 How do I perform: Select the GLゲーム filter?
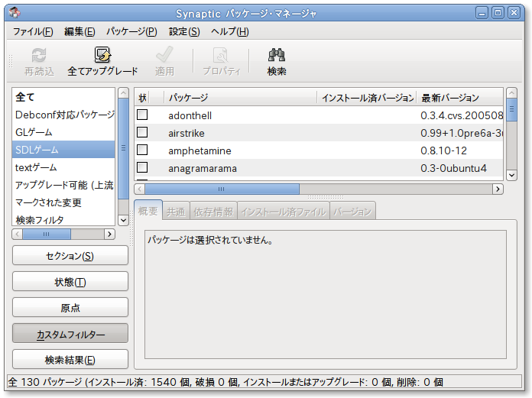tap(63, 132)
